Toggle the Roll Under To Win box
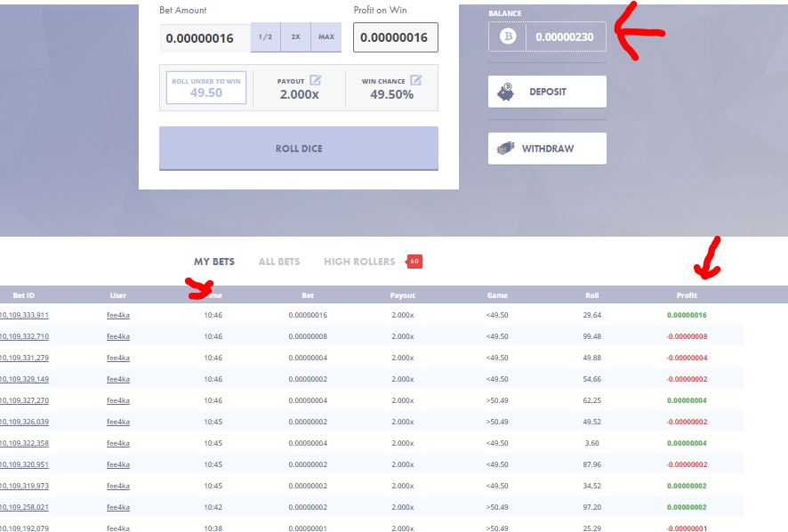Image resolution: width=788 pixels, height=532 pixels. [x=205, y=87]
